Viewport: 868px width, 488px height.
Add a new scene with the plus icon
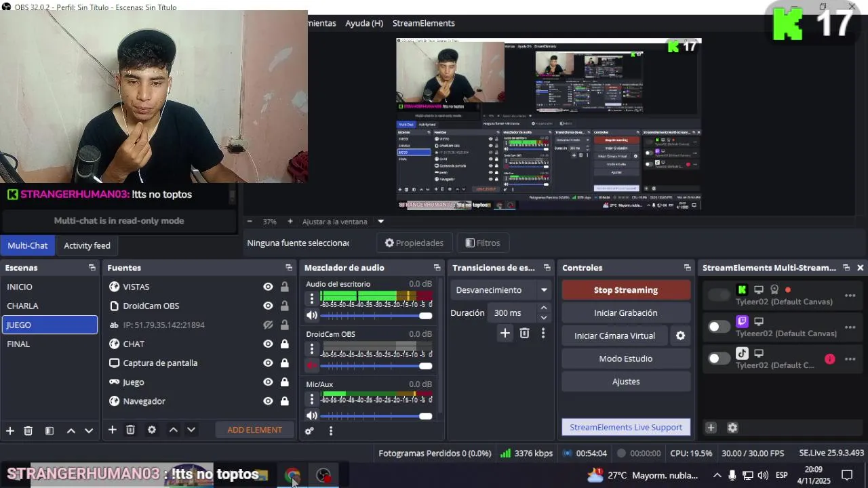(10, 430)
